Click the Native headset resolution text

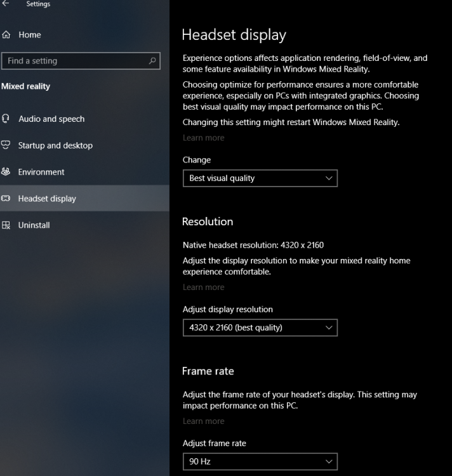(253, 245)
